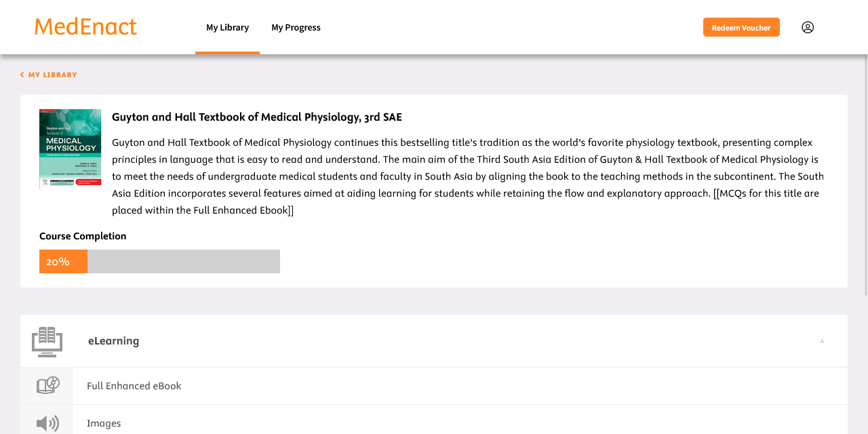Open the My Progress tab
The image size is (868, 434).
tap(296, 27)
